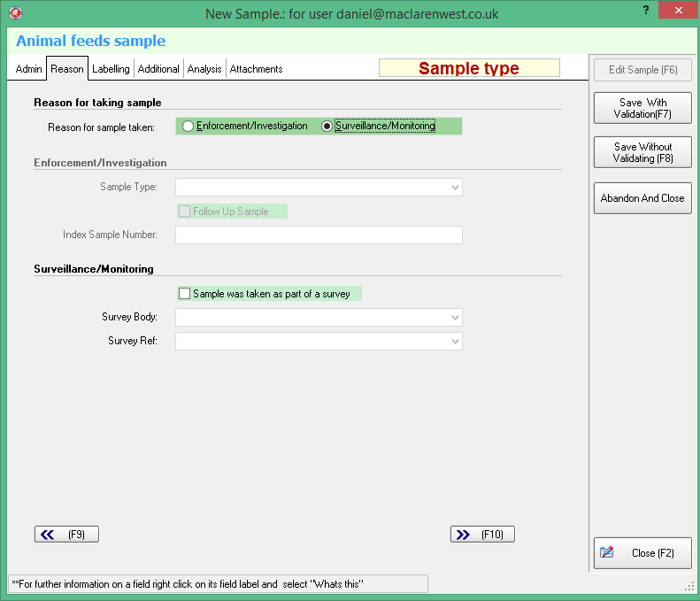Viewport: 700px width, 601px height.
Task: Click the New Sample window title text
Action: [x=352, y=14]
